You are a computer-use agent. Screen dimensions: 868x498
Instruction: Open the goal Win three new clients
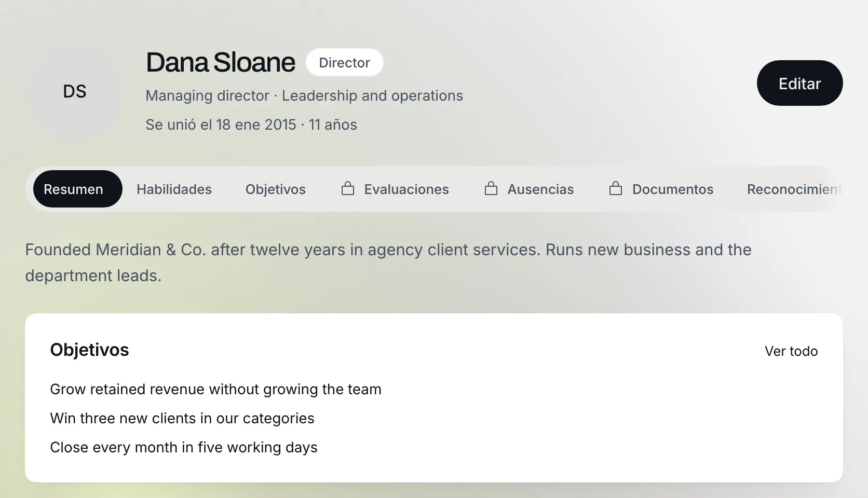(x=182, y=418)
